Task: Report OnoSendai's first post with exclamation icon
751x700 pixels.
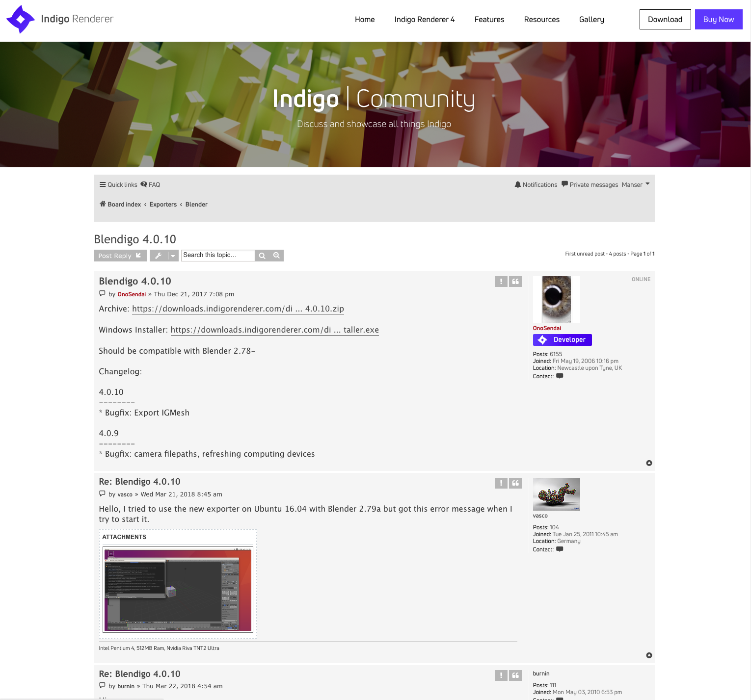Action: point(501,282)
